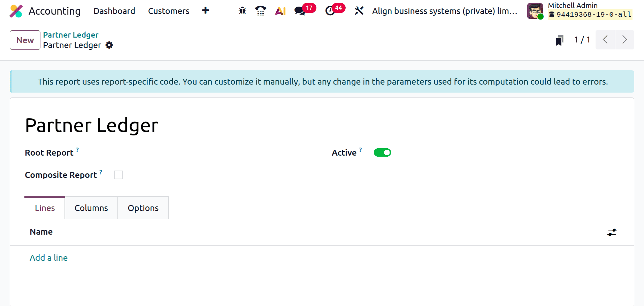Check the Composite Report checkbox

click(118, 175)
